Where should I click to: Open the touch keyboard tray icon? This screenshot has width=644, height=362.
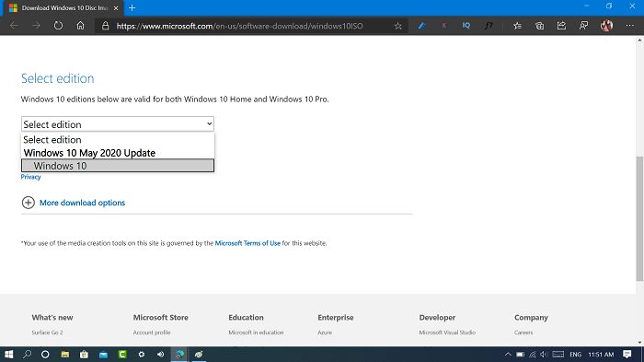click(x=558, y=355)
